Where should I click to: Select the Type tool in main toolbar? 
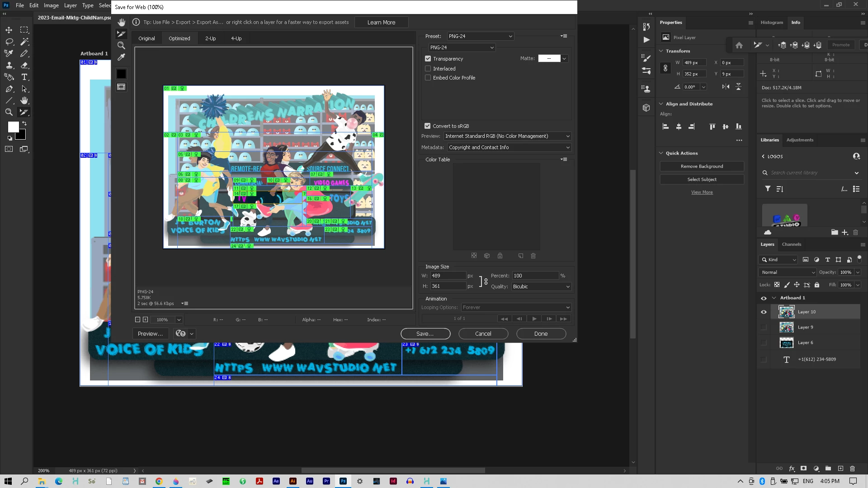pyautogui.click(x=24, y=77)
